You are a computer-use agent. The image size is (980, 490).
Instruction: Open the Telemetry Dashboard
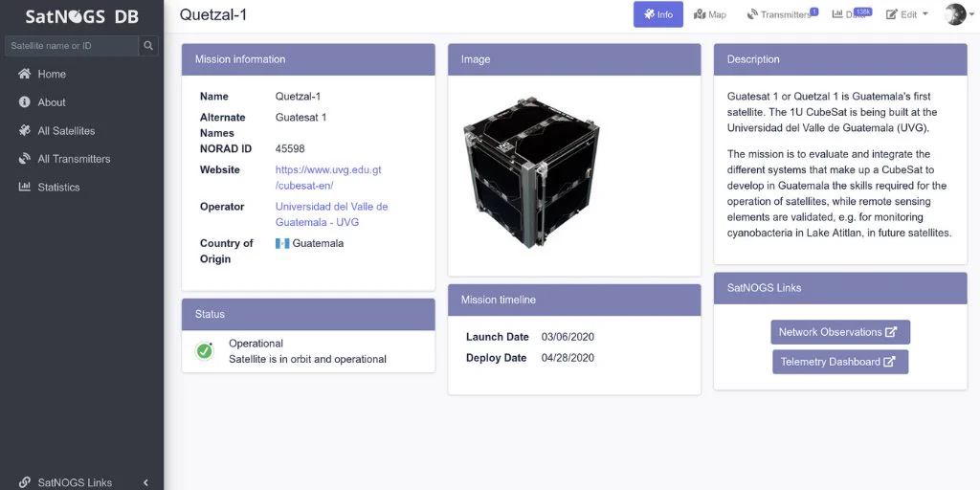tap(840, 362)
